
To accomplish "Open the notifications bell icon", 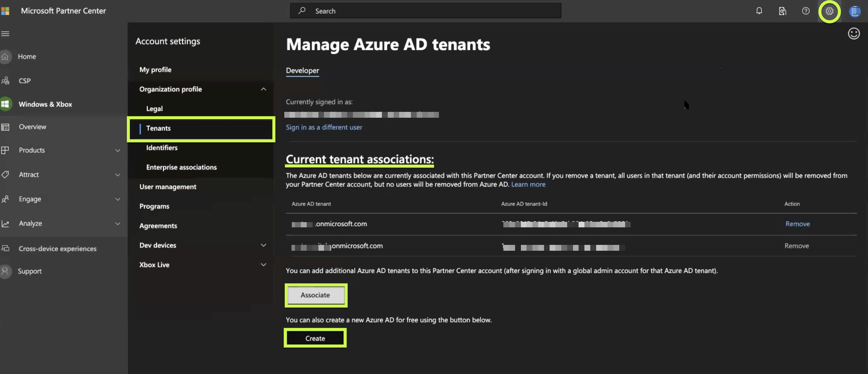I will (759, 11).
